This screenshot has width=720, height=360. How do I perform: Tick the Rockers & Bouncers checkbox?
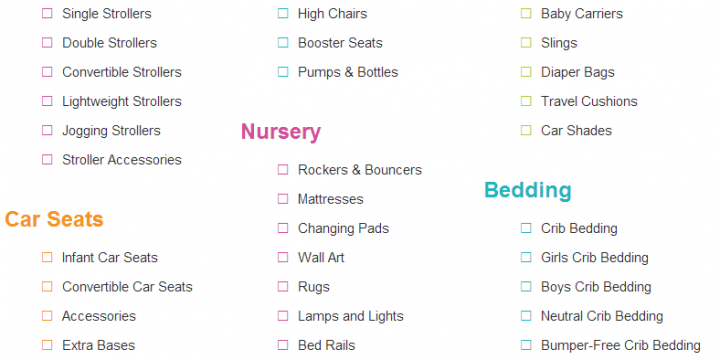pos(283,170)
